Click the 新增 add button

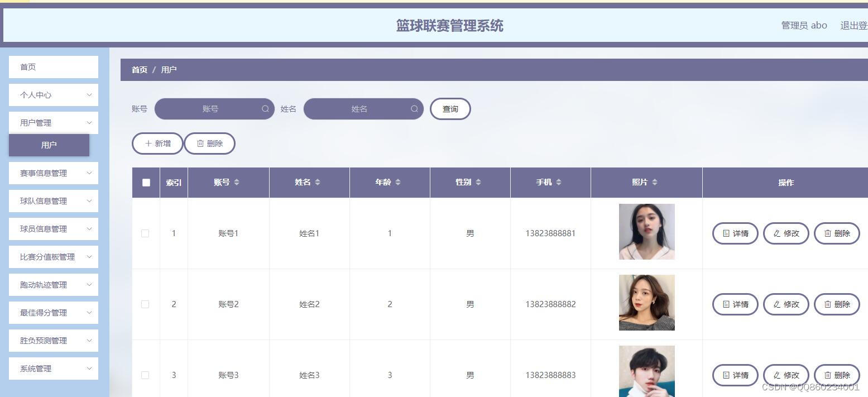(x=157, y=144)
